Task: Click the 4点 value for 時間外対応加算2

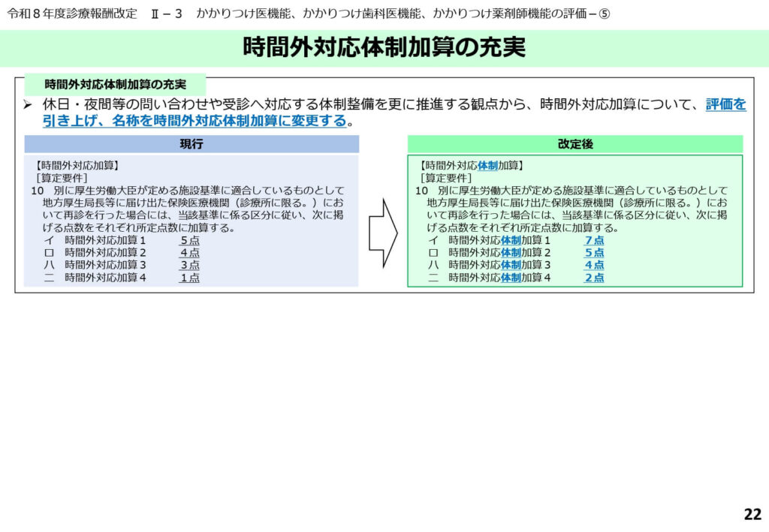Action: point(189,253)
